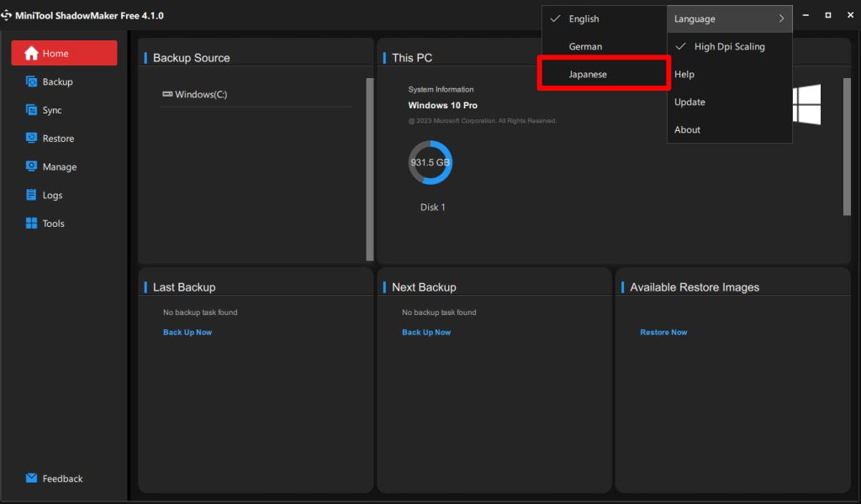Toggle High Dpi Scaling option
This screenshot has height=504, width=861.
[729, 46]
